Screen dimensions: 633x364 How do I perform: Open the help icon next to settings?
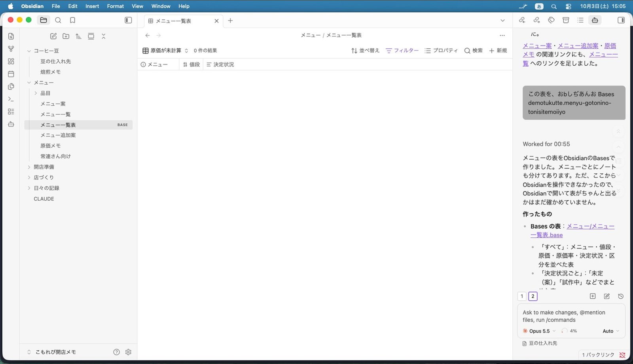[x=116, y=352]
